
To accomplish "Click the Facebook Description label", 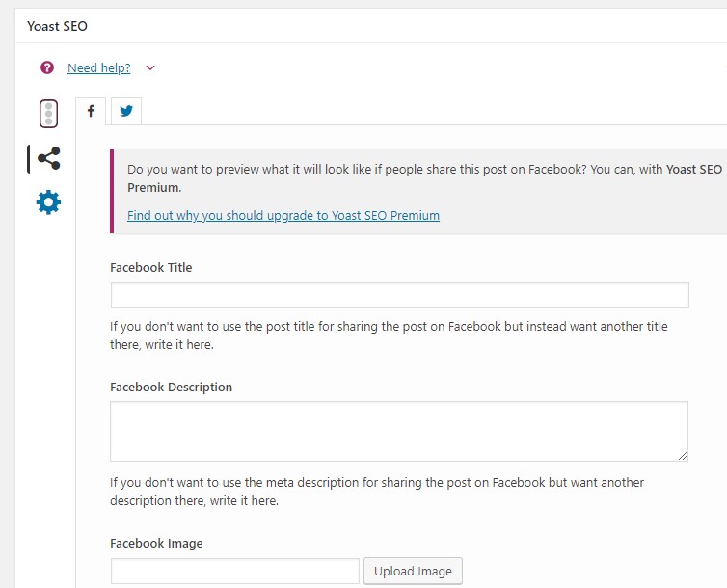I will [171, 387].
